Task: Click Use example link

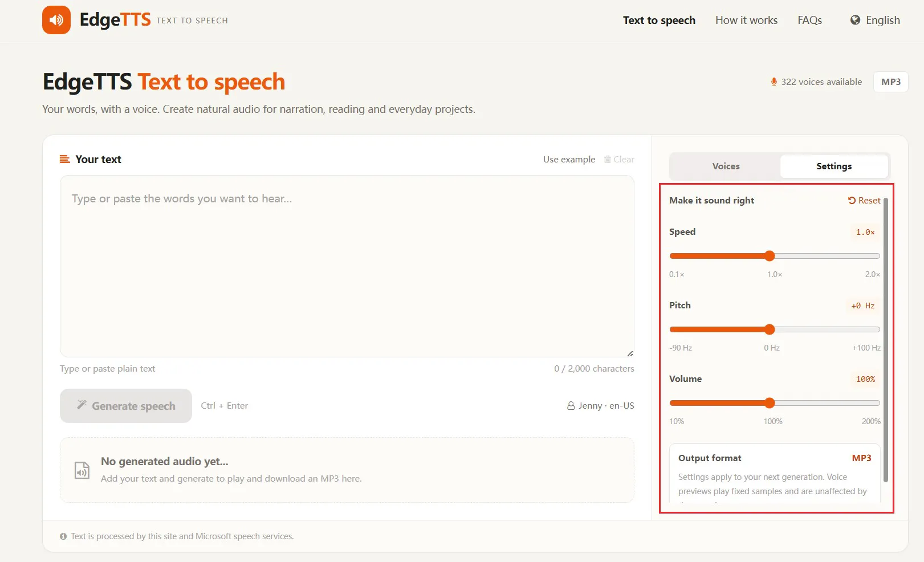Action: (569, 159)
